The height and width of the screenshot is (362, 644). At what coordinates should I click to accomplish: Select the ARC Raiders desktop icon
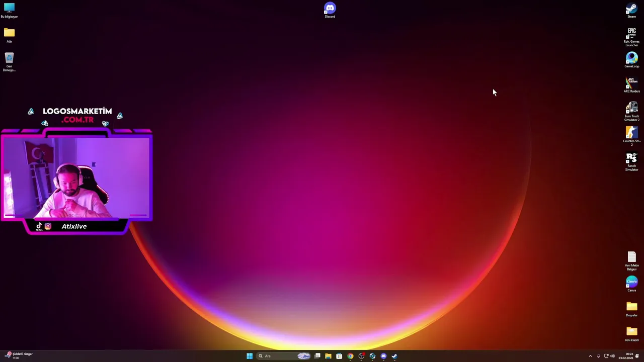[x=631, y=85]
